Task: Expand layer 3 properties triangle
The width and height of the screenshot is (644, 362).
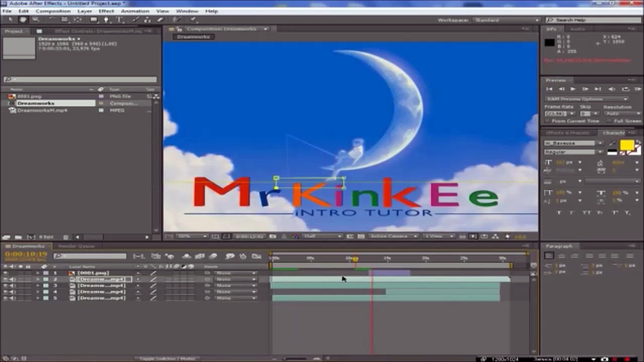Action: pyautogui.click(x=37, y=286)
